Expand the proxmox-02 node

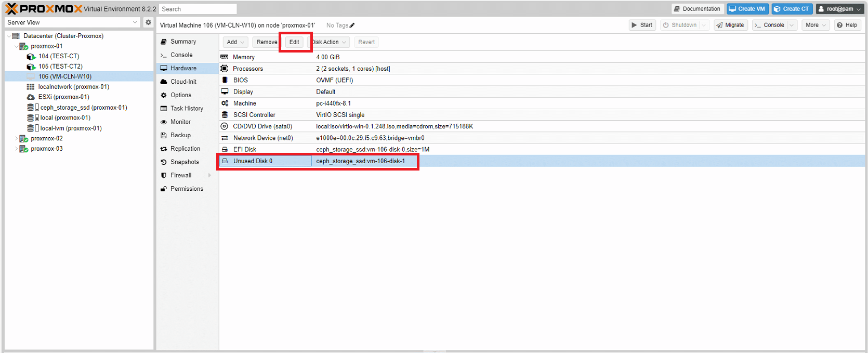16,139
